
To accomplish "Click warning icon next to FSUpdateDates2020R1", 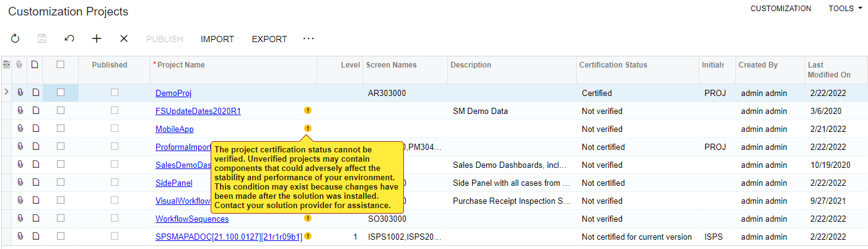I will 308,110.
